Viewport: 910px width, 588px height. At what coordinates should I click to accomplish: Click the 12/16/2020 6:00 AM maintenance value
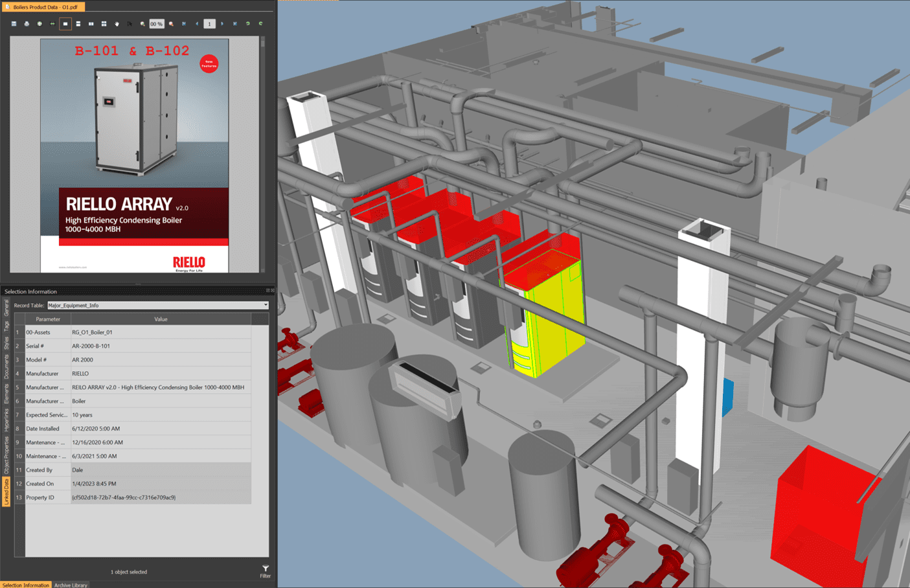click(x=161, y=442)
